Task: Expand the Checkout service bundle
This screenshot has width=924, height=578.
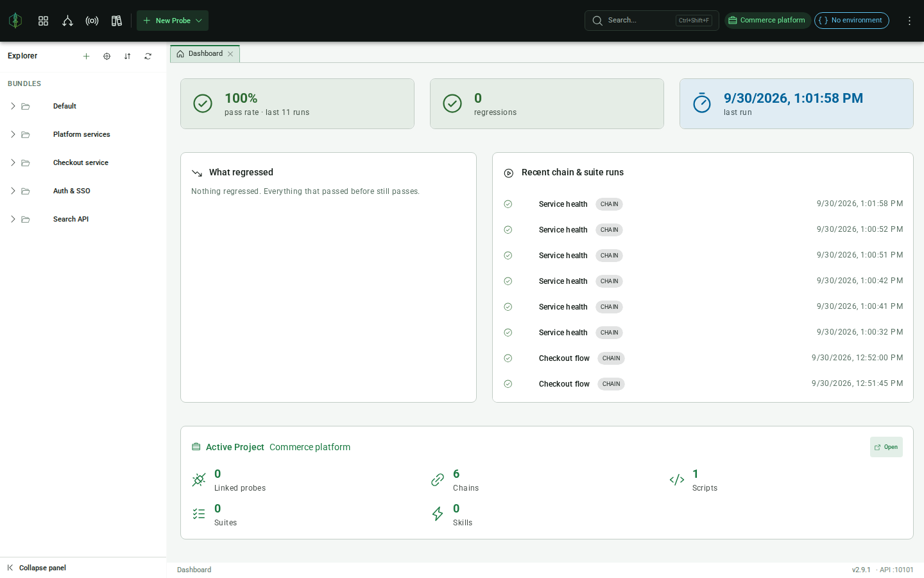Action: pyautogui.click(x=13, y=162)
